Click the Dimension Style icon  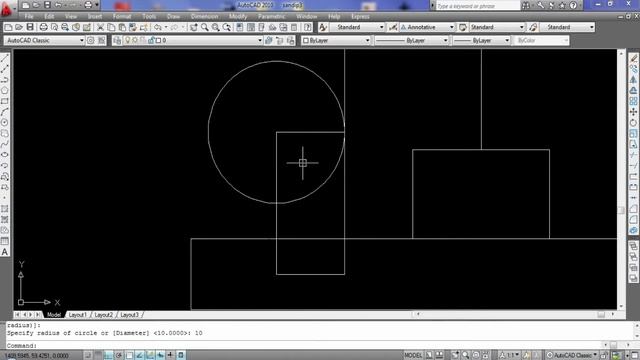[x=393, y=27]
